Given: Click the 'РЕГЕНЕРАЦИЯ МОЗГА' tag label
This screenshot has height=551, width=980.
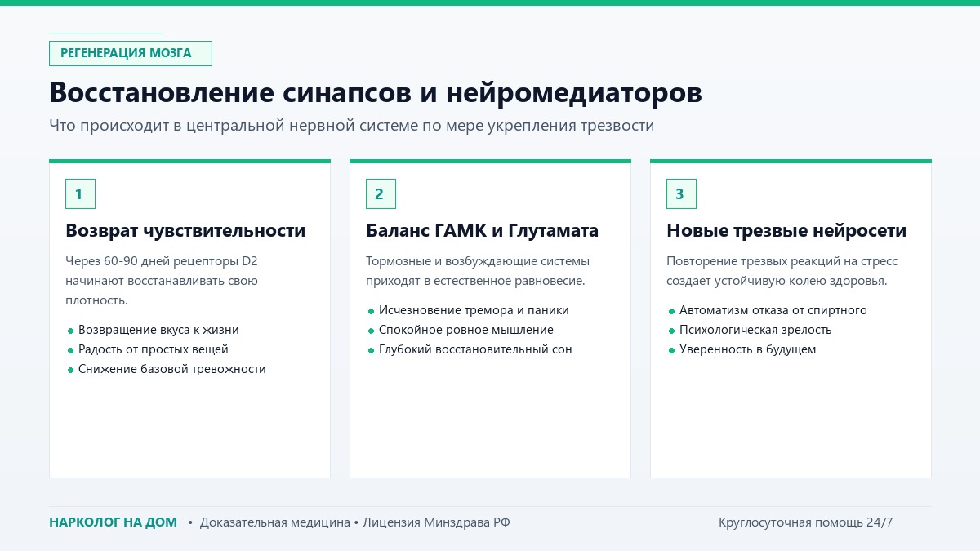Looking at the screenshot, I should 130,53.
